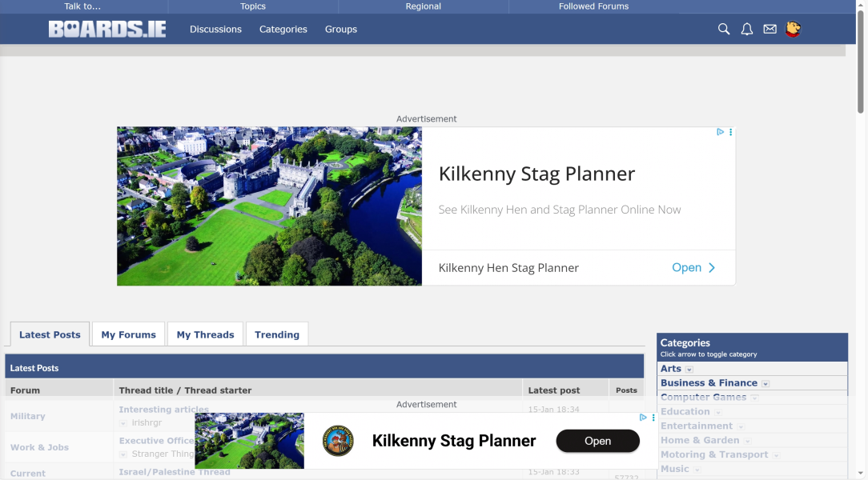Image resolution: width=868 pixels, height=480 pixels.
Task: Click the blue Open link in large ad
Action: point(686,268)
